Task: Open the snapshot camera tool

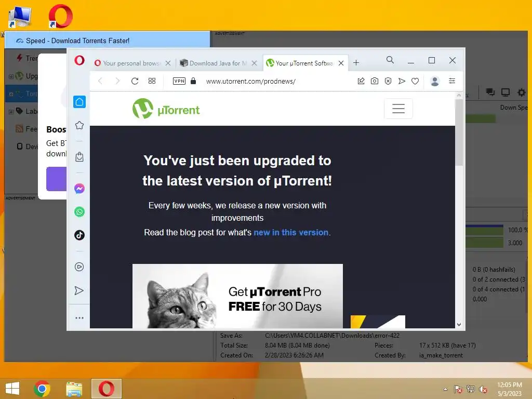Action: point(375,81)
